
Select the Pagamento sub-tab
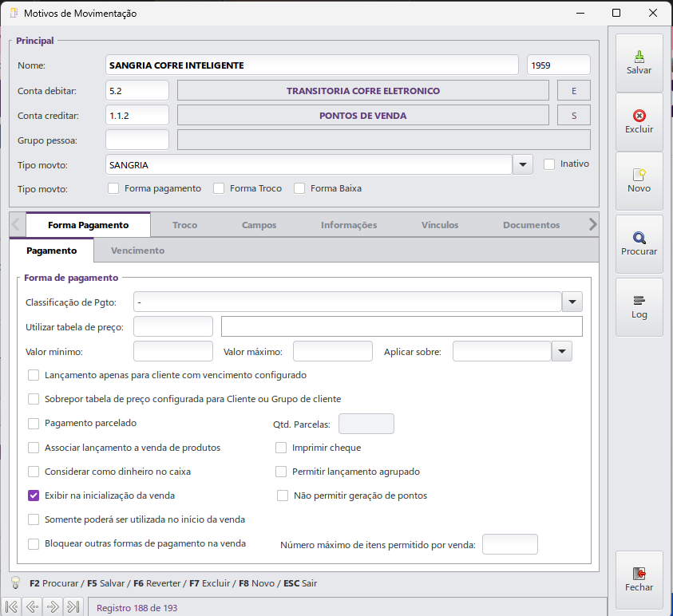click(52, 251)
